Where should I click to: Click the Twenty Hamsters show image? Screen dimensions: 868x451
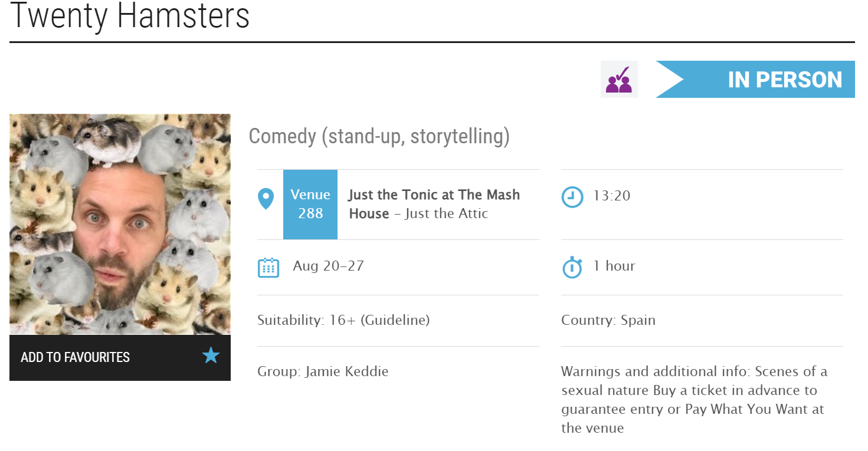click(x=120, y=224)
